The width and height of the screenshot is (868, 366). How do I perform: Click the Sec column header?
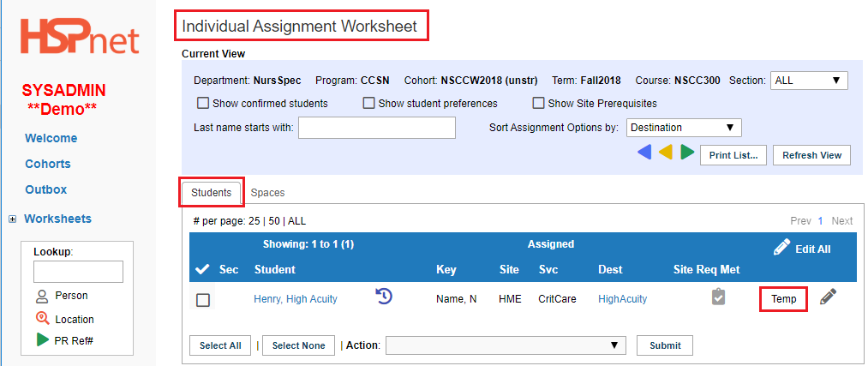[x=229, y=270]
